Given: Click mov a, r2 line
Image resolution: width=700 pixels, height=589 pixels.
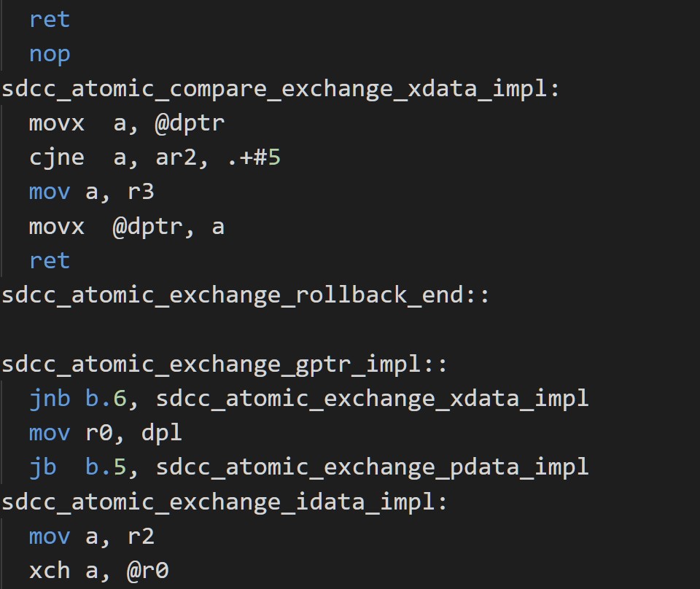Looking at the screenshot, I should [92, 537].
